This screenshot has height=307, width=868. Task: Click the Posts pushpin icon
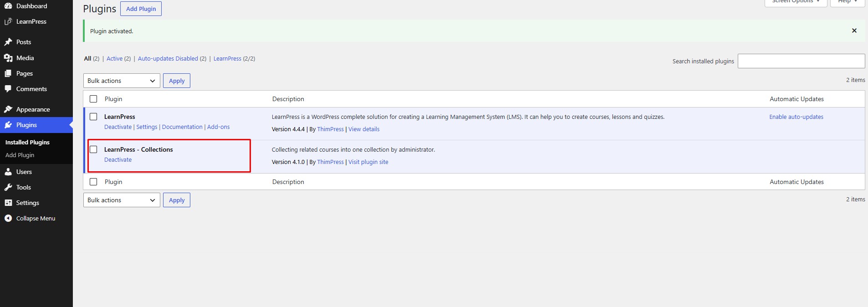coord(8,42)
